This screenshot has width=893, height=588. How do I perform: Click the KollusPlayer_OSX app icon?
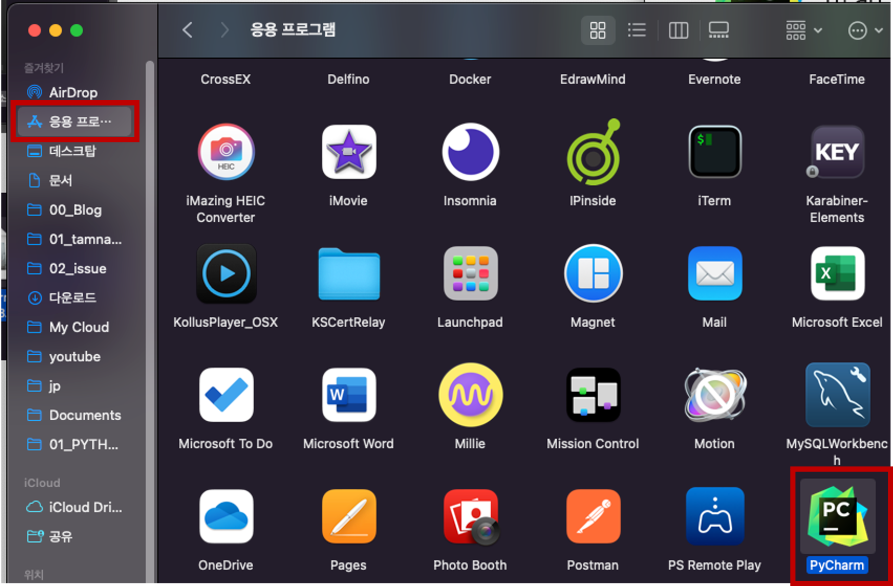point(226,274)
